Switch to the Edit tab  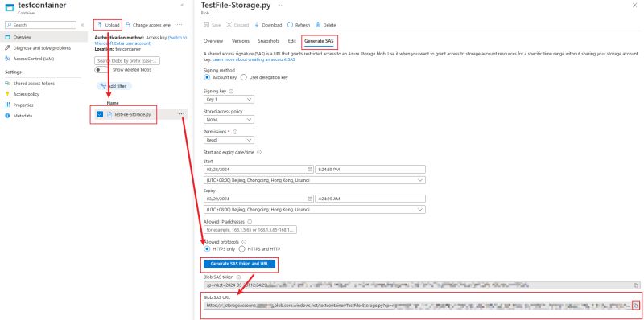point(292,41)
